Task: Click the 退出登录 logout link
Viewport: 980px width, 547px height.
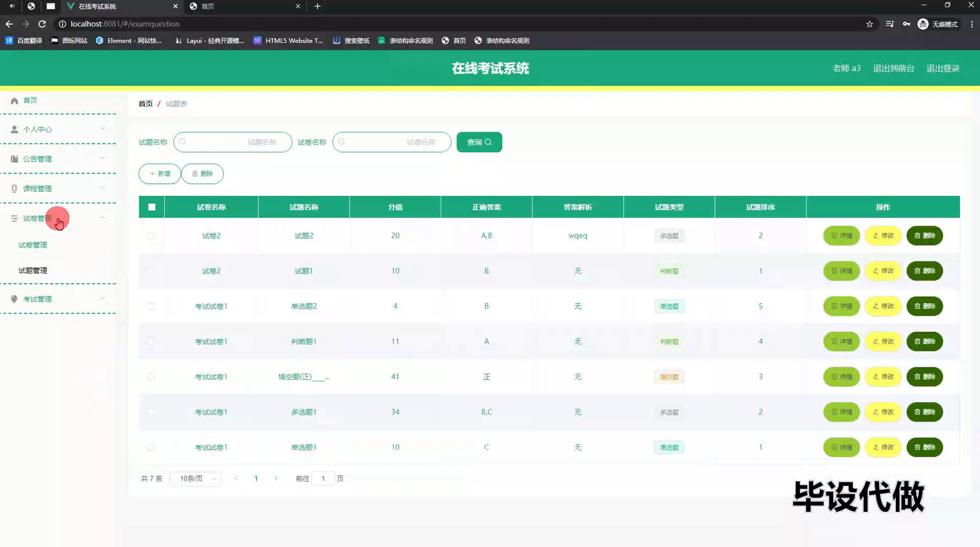Action: coord(943,68)
